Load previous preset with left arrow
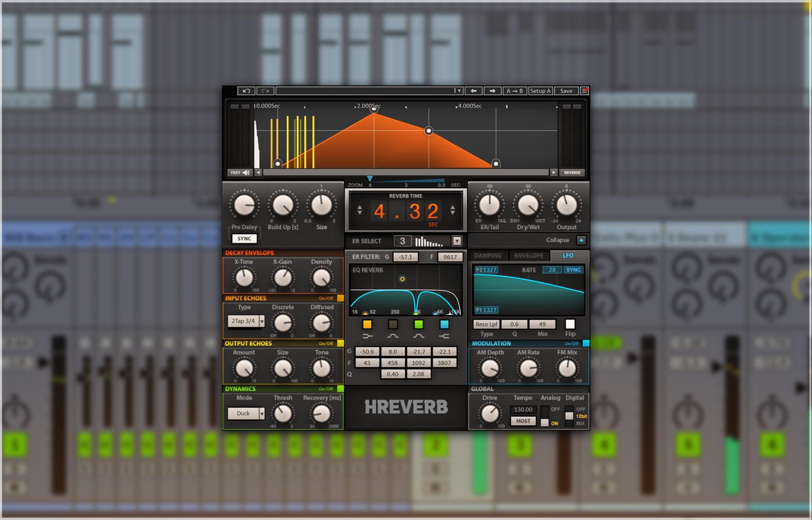812x520 pixels. coord(474,91)
